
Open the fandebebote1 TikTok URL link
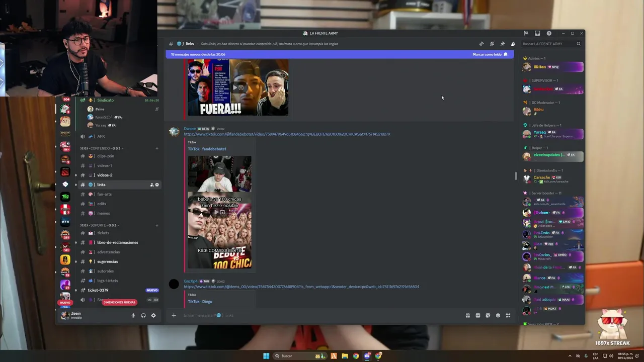click(x=287, y=134)
